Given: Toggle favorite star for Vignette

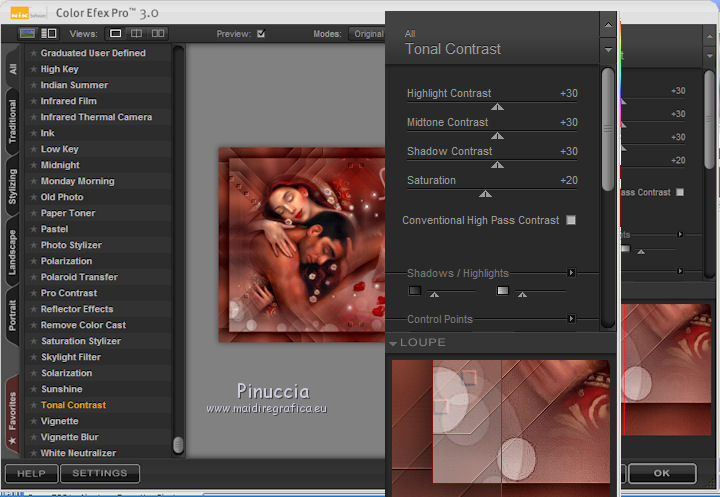Looking at the screenshot, I should pos(34,421).
